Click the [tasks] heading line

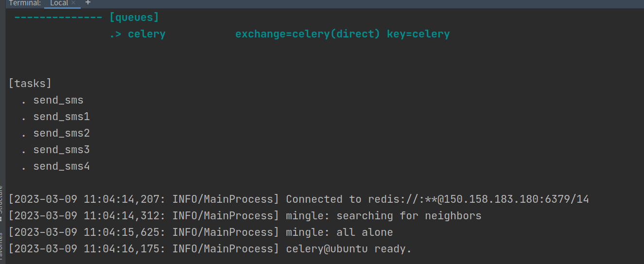pos(30,84)
